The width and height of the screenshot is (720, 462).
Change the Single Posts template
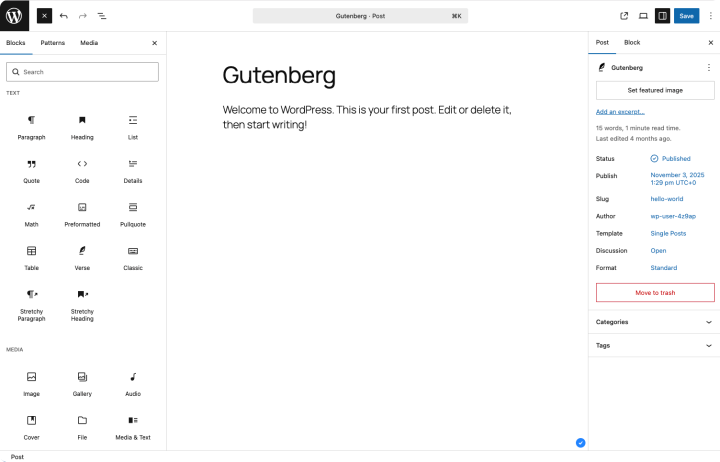pos(668,233)
